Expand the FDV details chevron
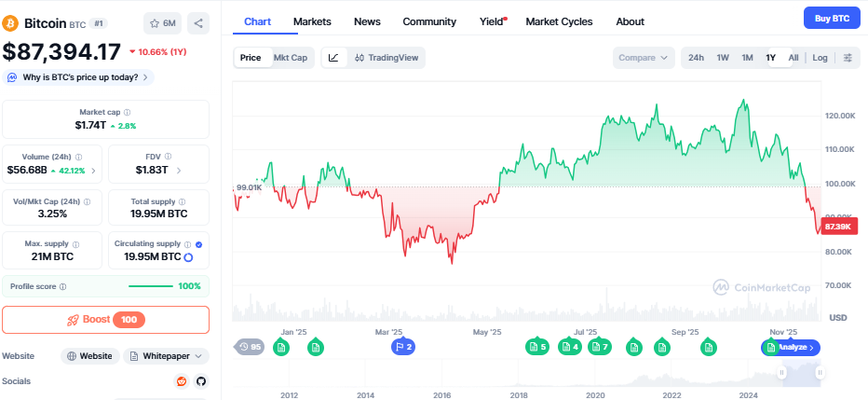868x400 pixels. [179, 170]
